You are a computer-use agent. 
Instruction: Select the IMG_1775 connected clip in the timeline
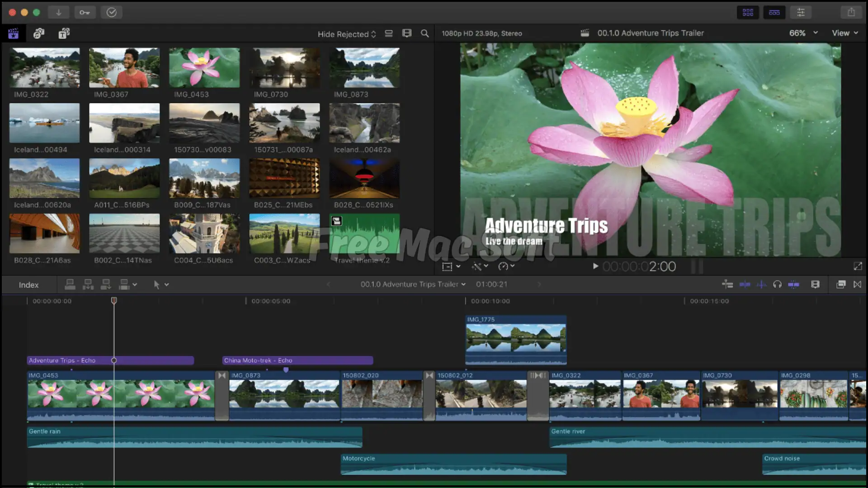click(x=515, y=340)
